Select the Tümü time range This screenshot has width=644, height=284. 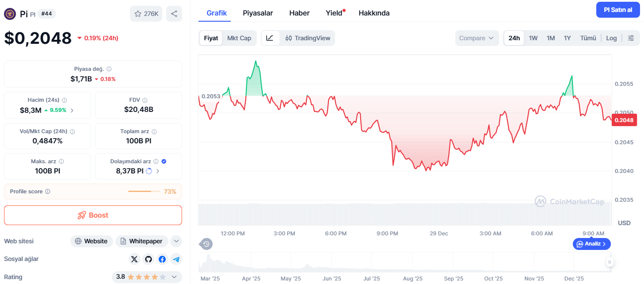588,38
